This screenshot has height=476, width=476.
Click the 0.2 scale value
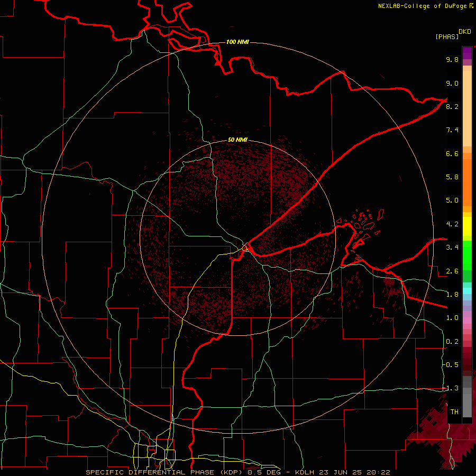(x=452, y=342)
